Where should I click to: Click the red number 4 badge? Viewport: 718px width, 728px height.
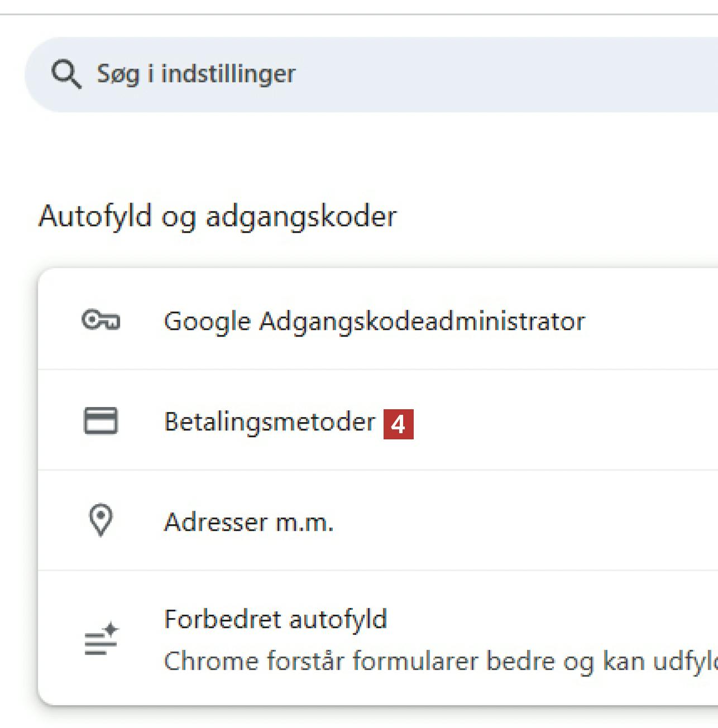[x=398, y=424]
